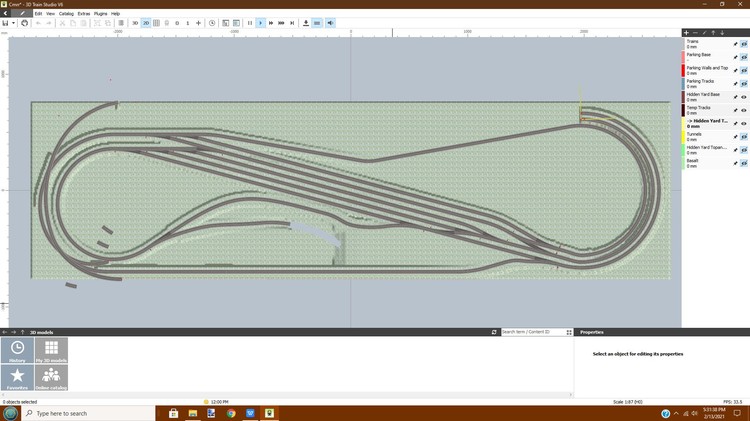
Task: Click the clock time icon in toolbar
Action: (212, 22)
